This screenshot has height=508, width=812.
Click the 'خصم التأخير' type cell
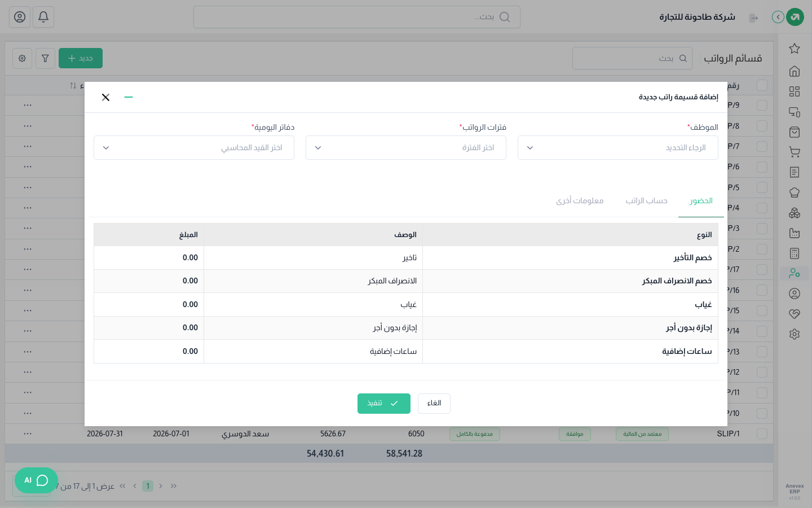pos(570,258)
